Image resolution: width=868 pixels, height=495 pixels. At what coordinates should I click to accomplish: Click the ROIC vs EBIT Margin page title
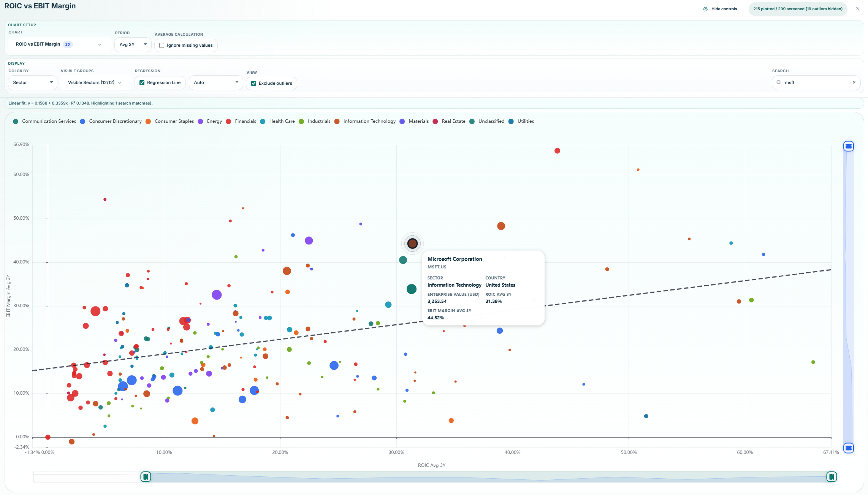point(40,6)
